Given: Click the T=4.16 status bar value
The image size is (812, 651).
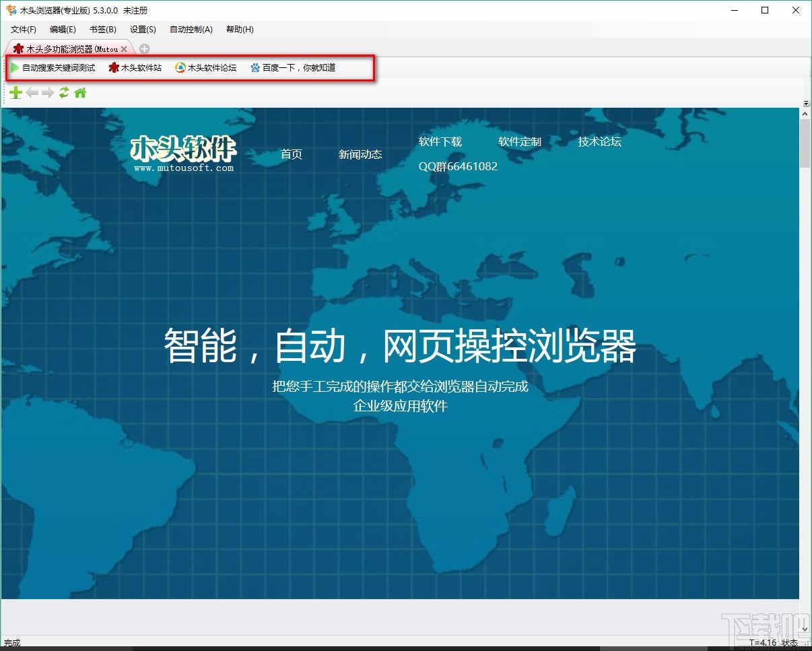Looking at the screenshot, I should click(x=763, y=643).
